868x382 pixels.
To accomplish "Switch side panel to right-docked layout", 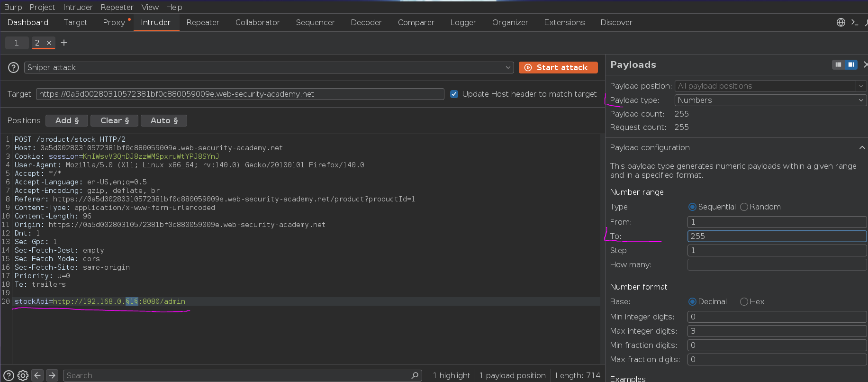I will pyautogui.click(x=851, y=64).
